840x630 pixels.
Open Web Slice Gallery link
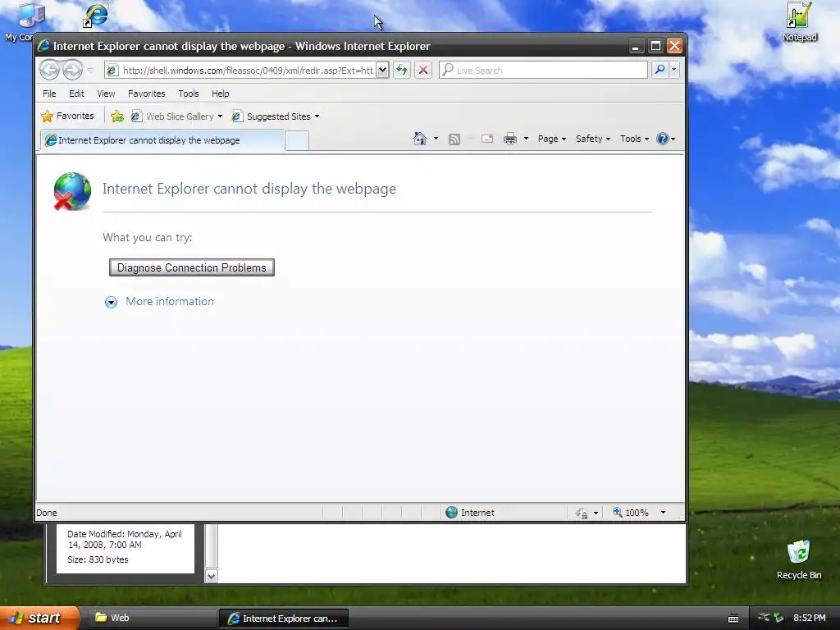click(x=173, y=116)
